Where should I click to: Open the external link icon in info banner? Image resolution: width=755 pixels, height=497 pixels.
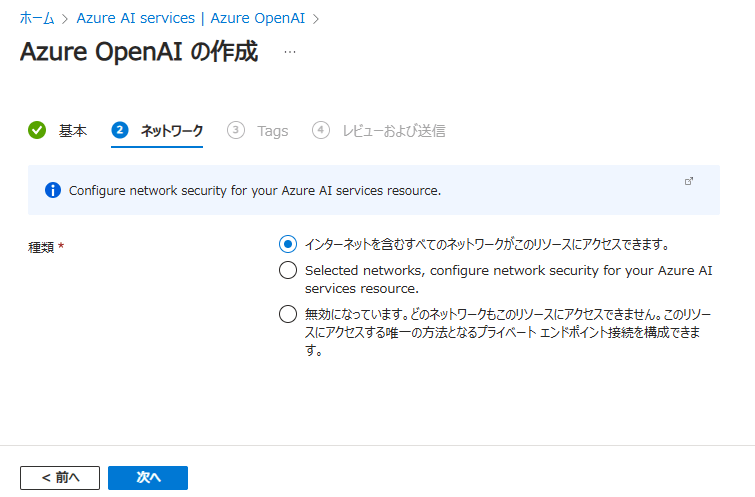click(x=689, y=181)
